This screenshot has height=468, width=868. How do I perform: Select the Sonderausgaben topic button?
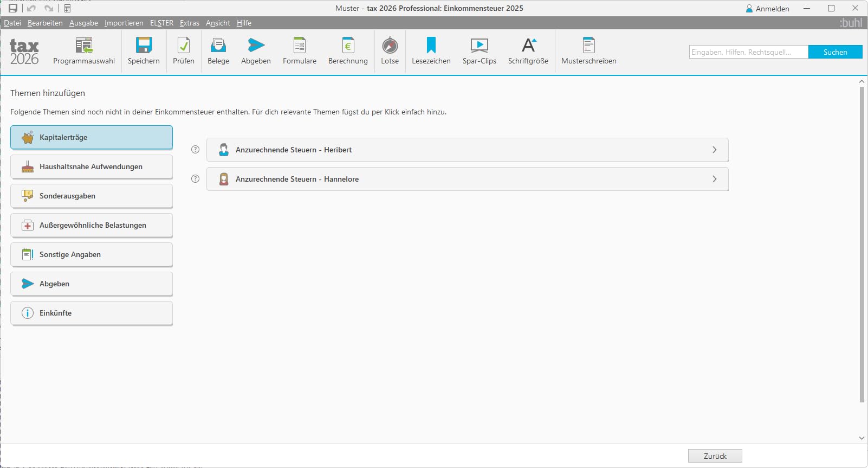(x=92, y=196)
